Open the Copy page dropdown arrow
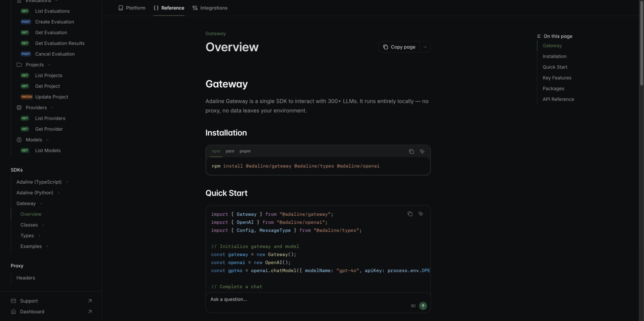This screenshot has width=644, height=321. click(x=425, y=47)
